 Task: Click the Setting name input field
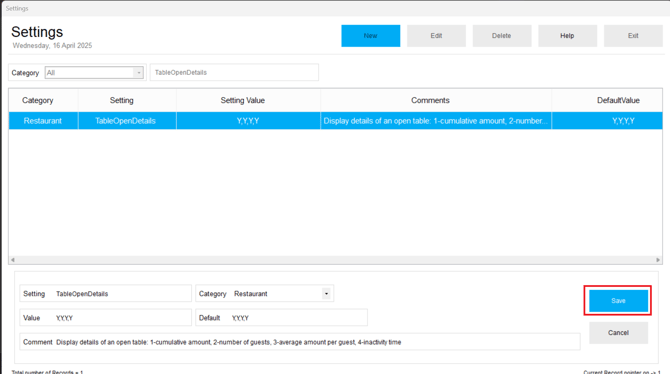(x=106, y=294)
